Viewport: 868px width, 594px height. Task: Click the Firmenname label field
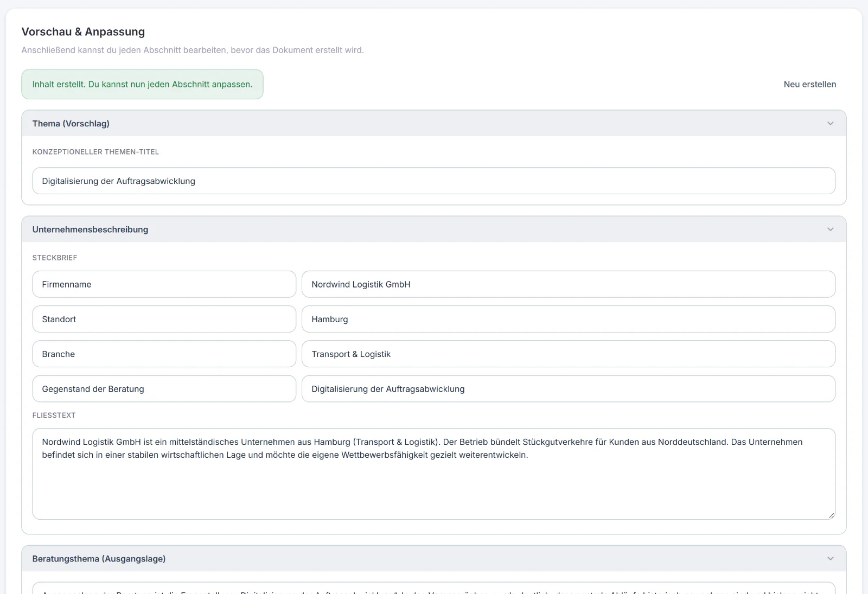[164, 284]
